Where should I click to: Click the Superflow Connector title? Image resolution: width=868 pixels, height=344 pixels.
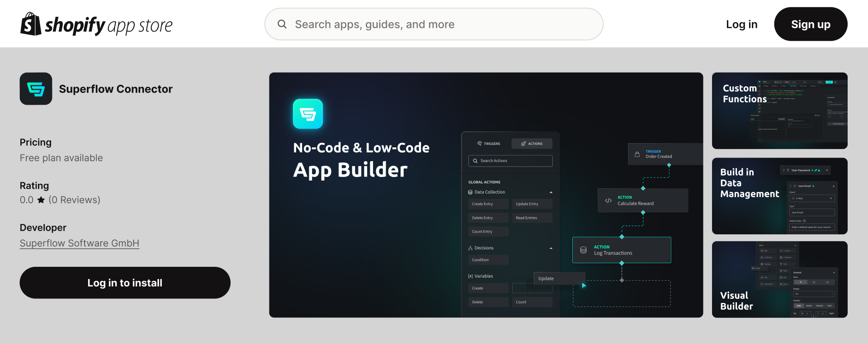[x=116, y=89]
